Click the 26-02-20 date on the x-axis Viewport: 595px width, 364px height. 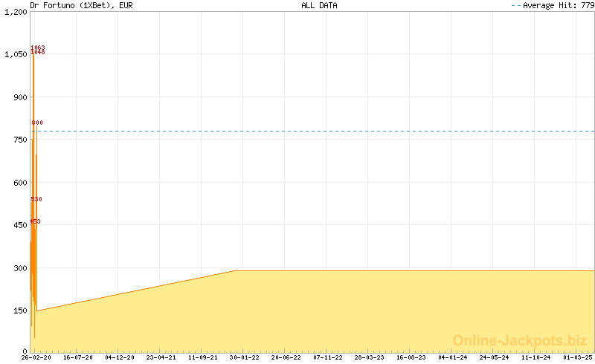36,357
